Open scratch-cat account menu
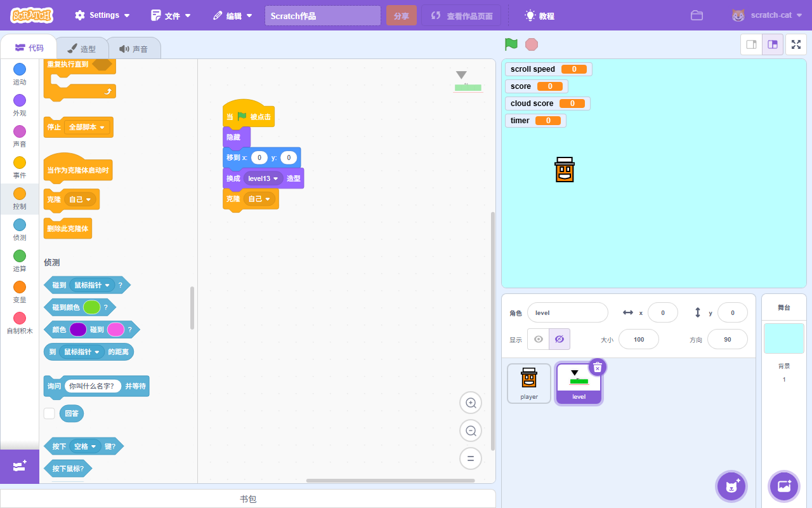The width and height of the screenshot is (812, 508). (766, 15)
